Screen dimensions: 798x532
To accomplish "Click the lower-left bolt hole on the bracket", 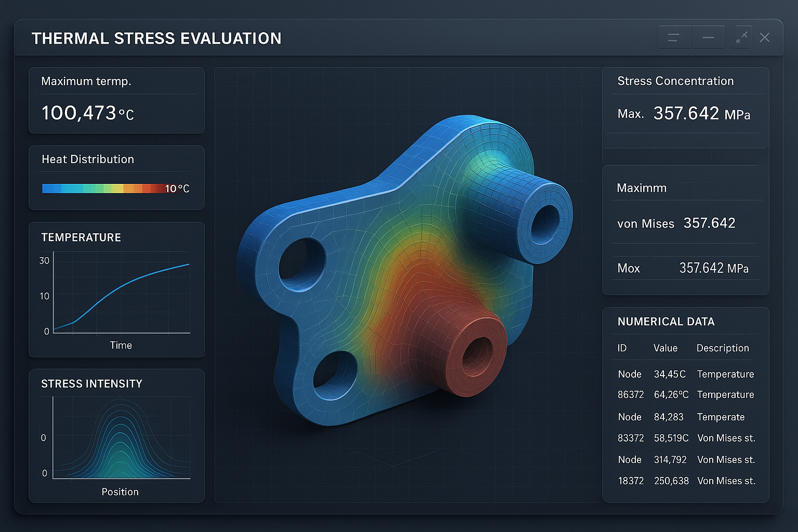I will click(x=335, y=375).
